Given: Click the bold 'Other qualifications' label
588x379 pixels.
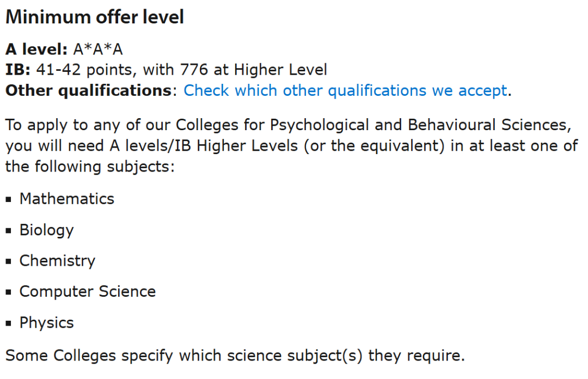Looking at the screenshot, I should pyautogui.click(x=89, y=90).
